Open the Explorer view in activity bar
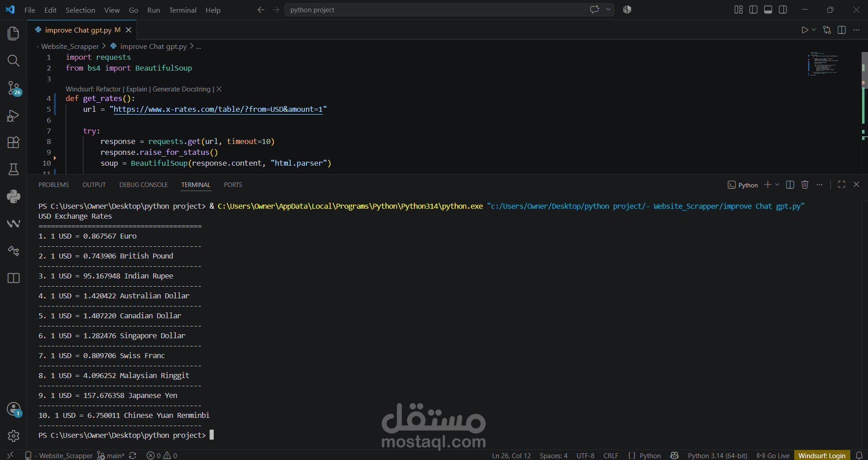Viewport: 868px width, 460px height. 14,34
